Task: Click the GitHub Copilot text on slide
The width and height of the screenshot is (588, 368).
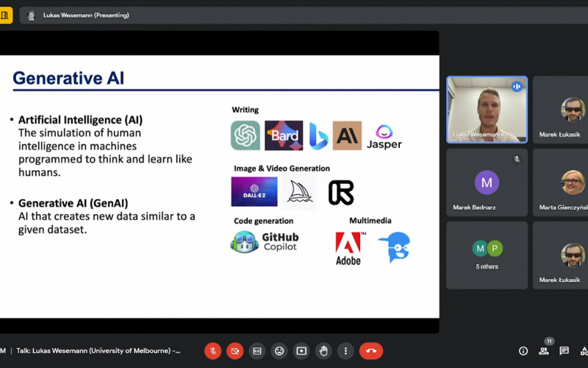Action: click(x=280, y=242)
